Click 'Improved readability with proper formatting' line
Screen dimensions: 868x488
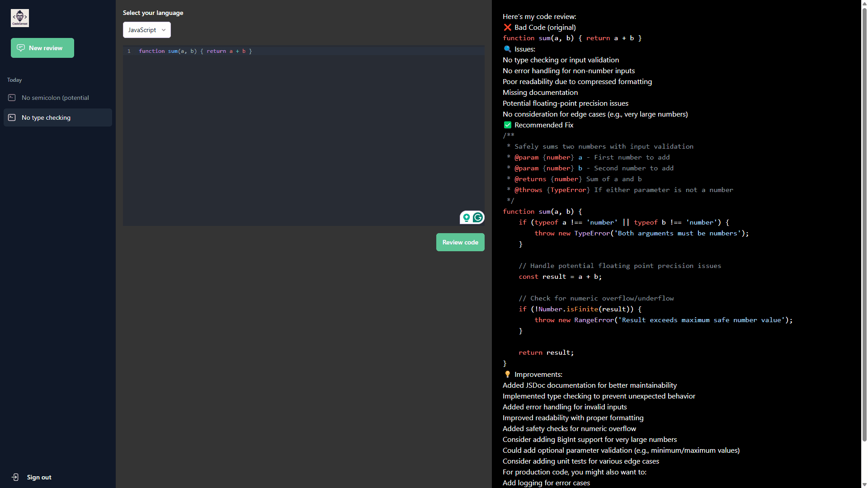tap(573, 418)
